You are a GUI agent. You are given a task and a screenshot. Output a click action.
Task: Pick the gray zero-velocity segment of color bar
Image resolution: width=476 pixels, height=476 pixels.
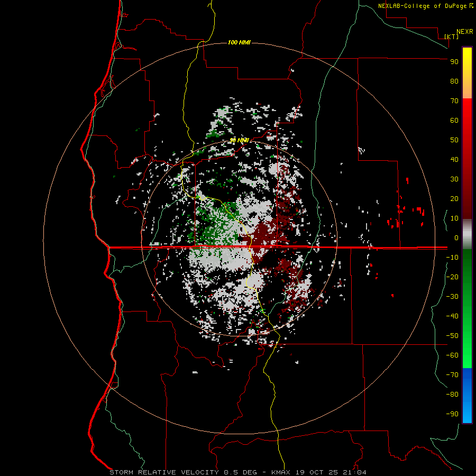[467, 234]
